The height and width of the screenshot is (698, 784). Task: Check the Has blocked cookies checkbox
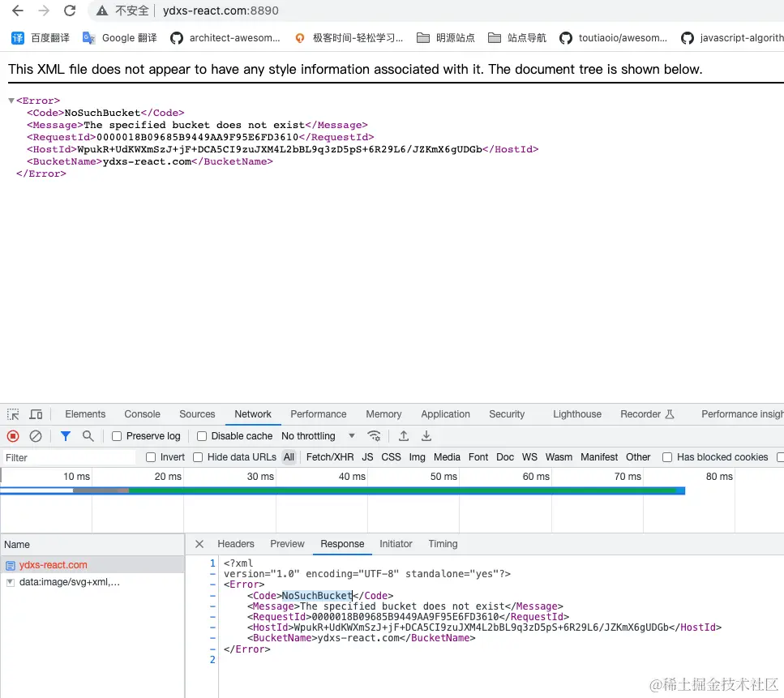(667, 457)
